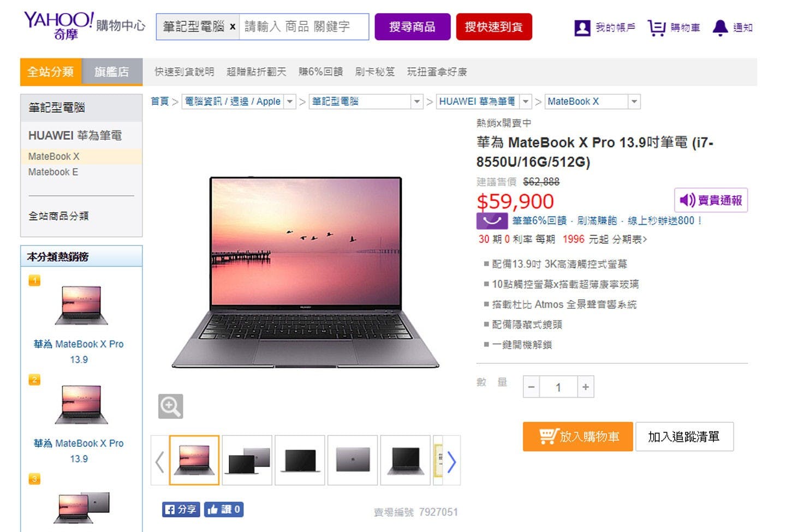786x532 pixels.
Task: Decrease quantity with the minus button
Action: [x=531, y=387]
